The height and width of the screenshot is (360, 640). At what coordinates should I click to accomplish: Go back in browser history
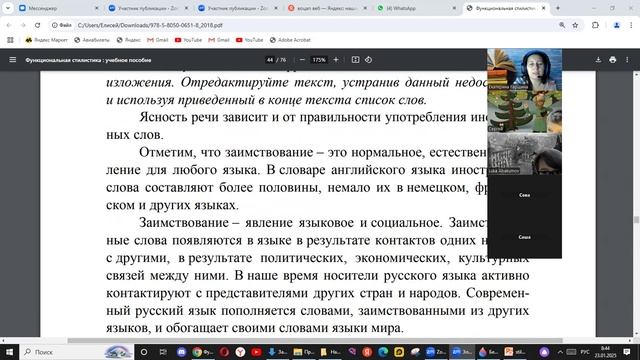tap(9, 25)
